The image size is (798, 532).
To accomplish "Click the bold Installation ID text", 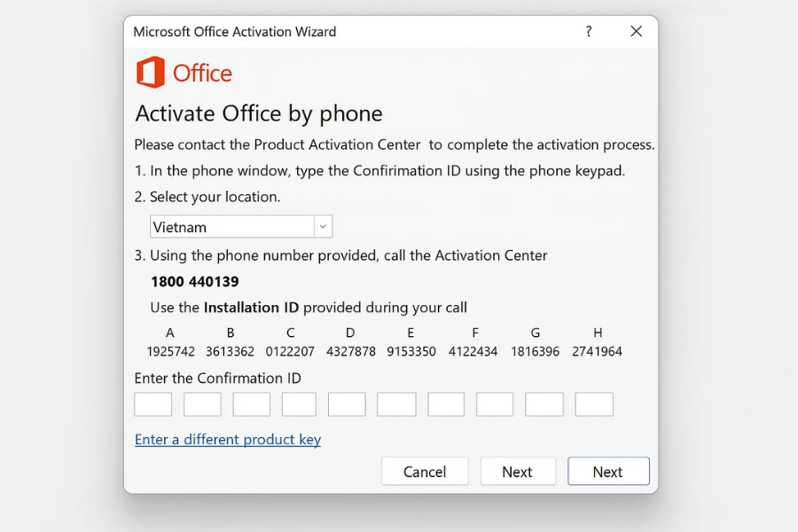I will coord(251,308).
